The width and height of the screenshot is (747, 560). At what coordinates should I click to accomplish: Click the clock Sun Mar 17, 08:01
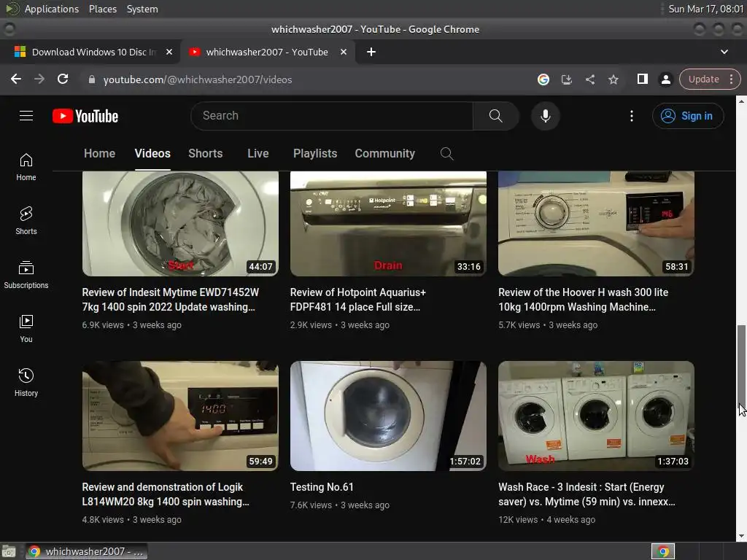(x=705, y=9)
